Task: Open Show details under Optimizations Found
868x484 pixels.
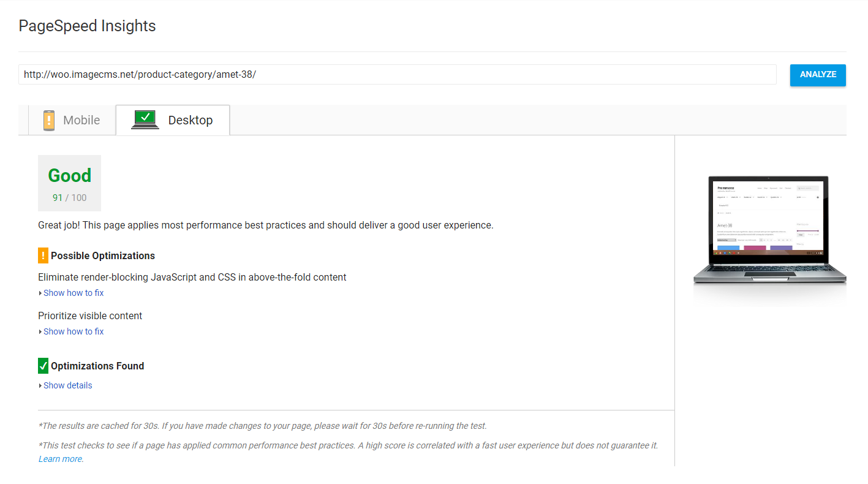Action: [x=68, y=385]
